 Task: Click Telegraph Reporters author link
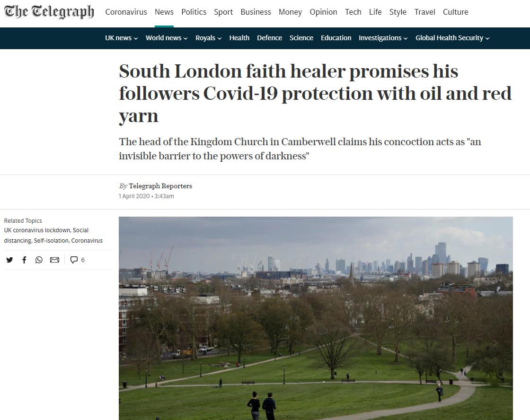[x=160, y=186]
